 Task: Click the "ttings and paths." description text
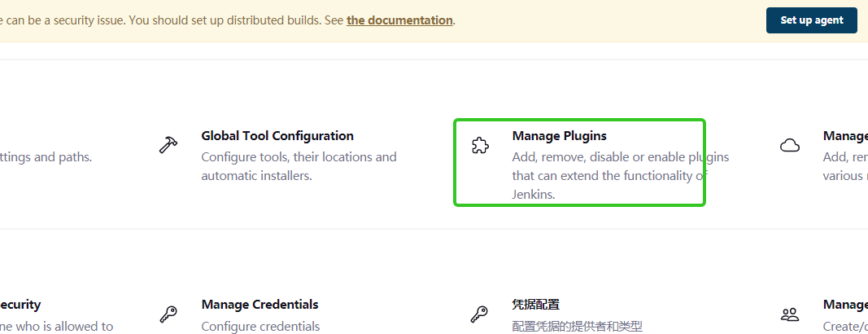point(46,156)
